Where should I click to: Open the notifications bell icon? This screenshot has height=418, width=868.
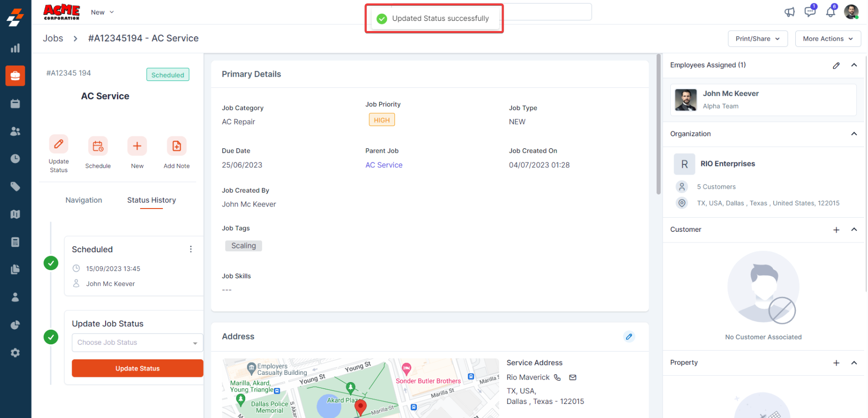pos(831,12)
